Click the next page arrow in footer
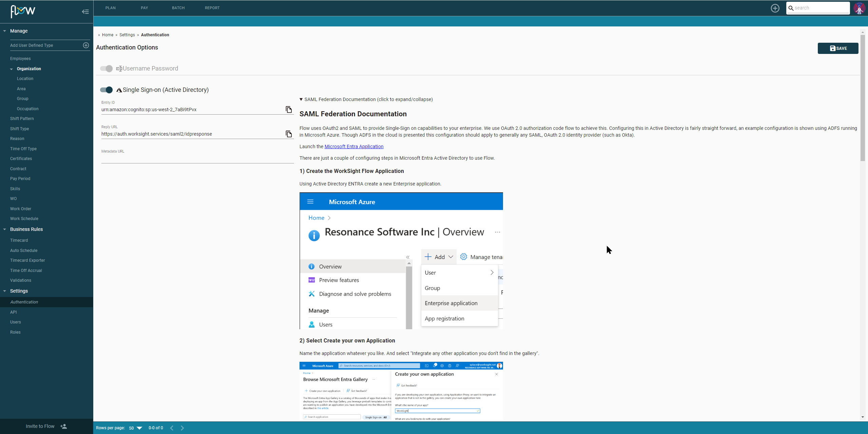Screen dimensions: 868x434 coord(182,428)
